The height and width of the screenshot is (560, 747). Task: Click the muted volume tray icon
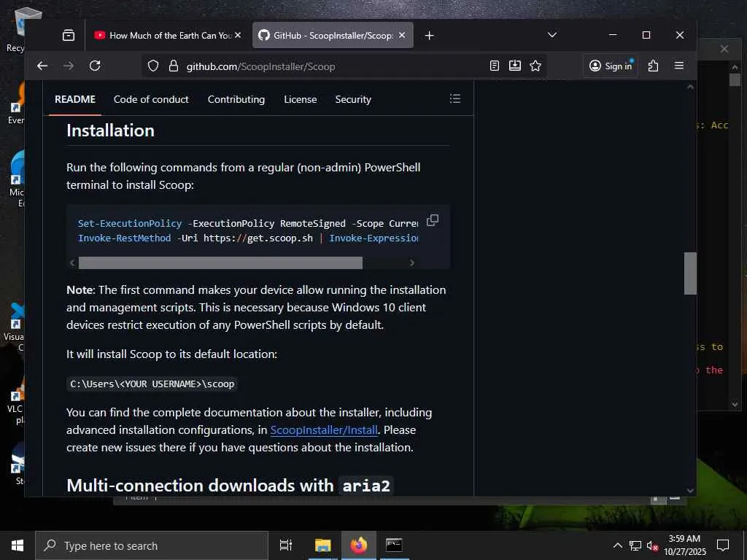pyautogui.click(x=652, y=545)
